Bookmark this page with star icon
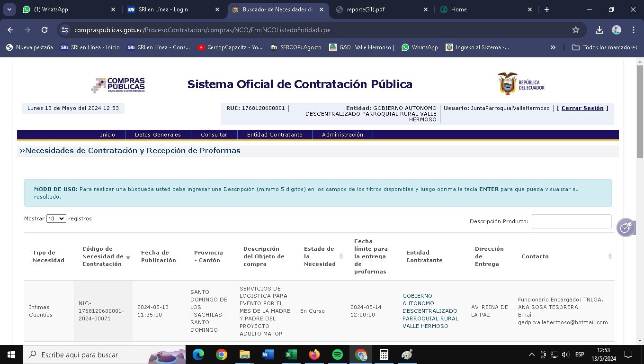This screenshot has width=644, height=364. click(x=576, y=30)
